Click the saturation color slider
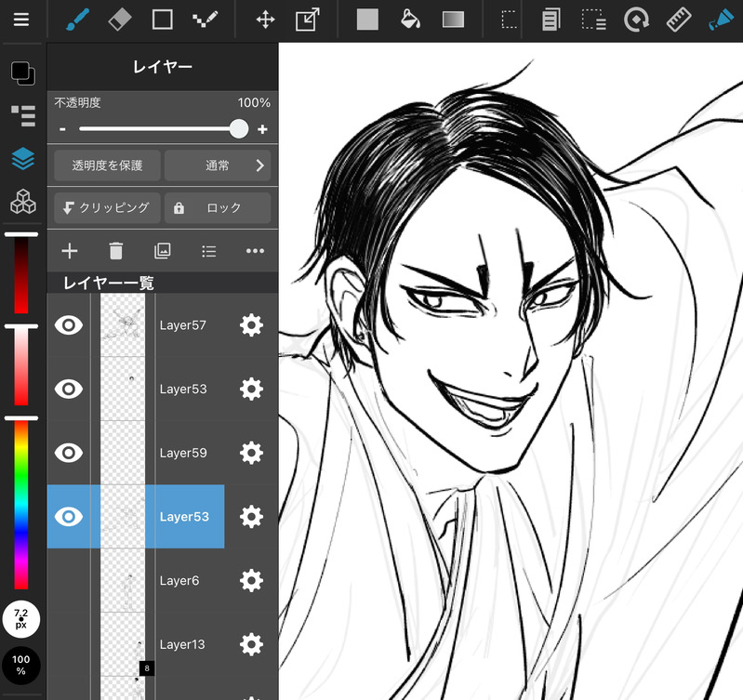The image size is (743, 700). (x=20, y=365)
